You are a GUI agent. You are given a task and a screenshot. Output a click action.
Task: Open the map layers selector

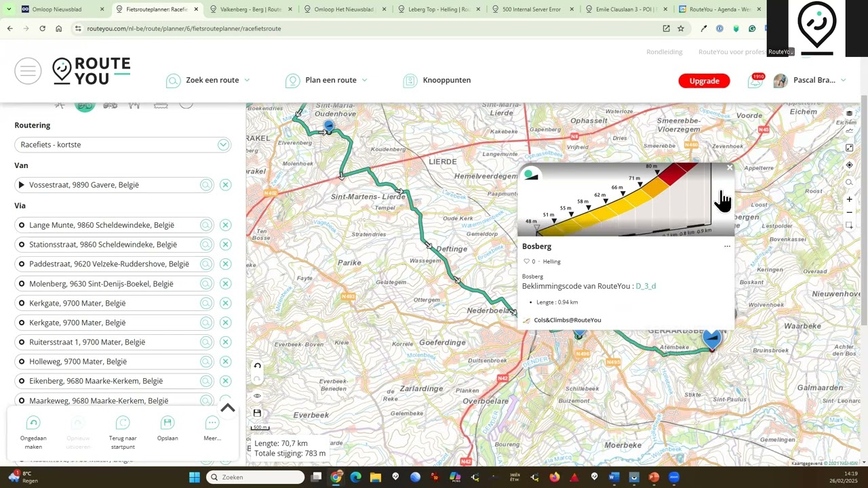click(849, 114)
